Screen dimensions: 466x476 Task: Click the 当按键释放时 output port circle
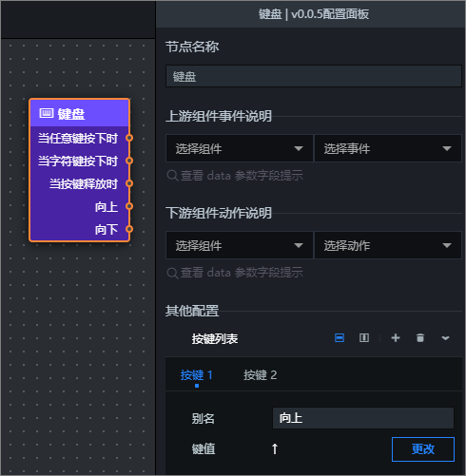coord(129,183)
